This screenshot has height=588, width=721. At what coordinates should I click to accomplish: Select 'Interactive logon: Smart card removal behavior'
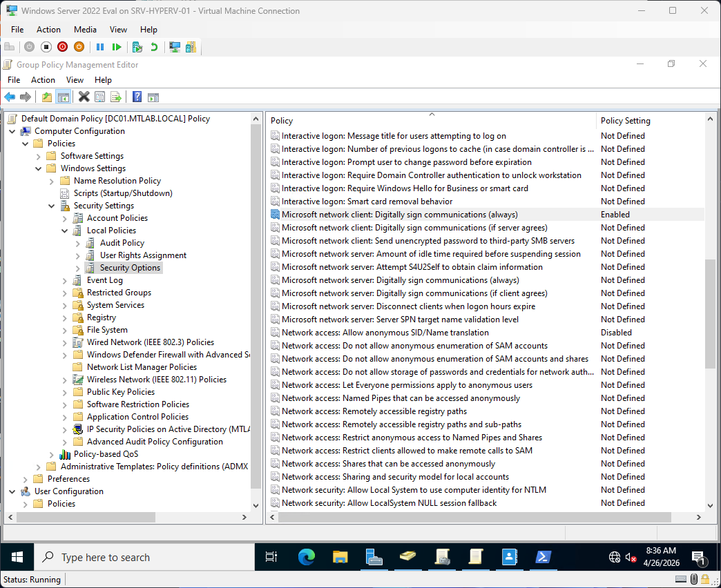pyautogui.click(x=367, y=202)
